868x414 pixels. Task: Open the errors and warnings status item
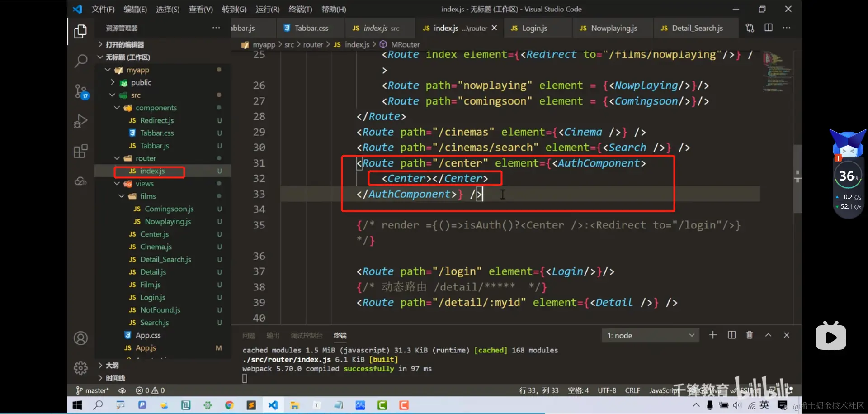(150, 390)
